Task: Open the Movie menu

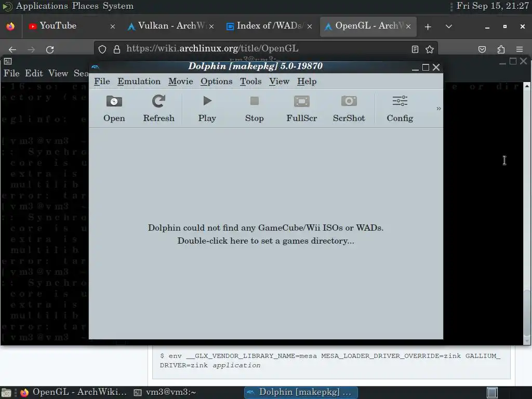Action: (x=180, y=82)
